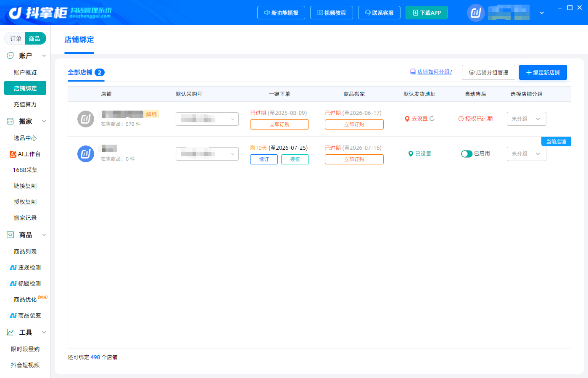Switch to the 商品 mode toggle
The height and width of the screenshot is (378, 588).
pyautogui.click(x=34, y=39)
